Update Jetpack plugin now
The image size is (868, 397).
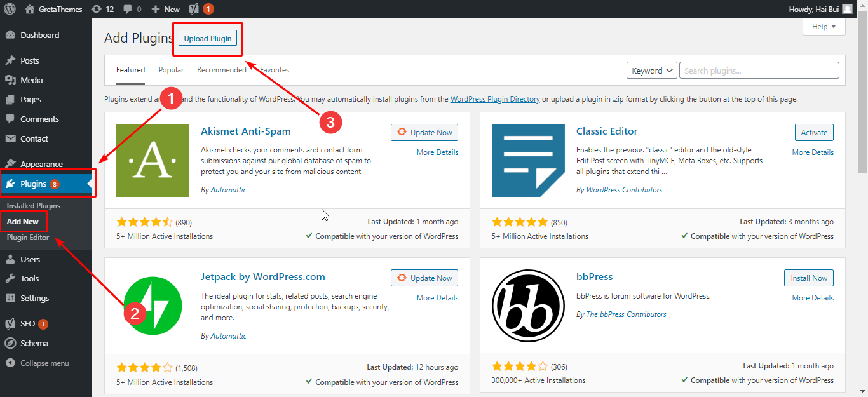pos(424,278)
